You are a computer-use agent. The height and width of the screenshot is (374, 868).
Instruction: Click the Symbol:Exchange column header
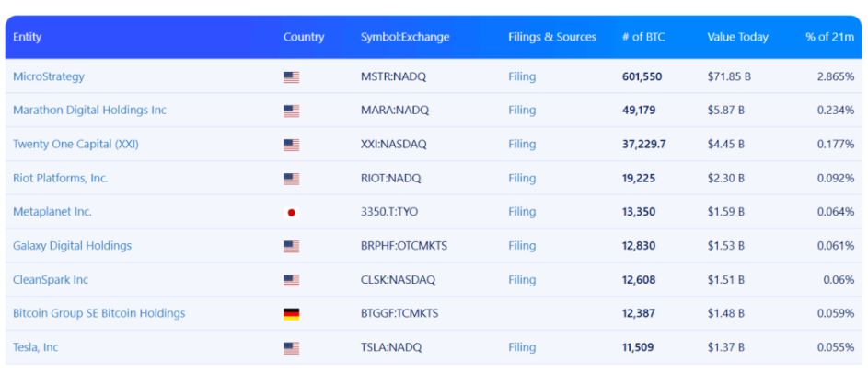(x=405, y=37)
